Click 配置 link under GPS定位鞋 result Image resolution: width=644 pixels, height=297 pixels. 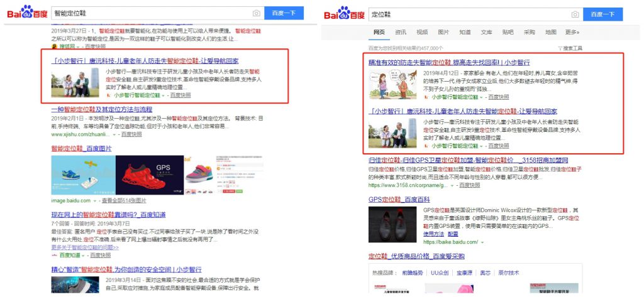(x=453, y=234)
